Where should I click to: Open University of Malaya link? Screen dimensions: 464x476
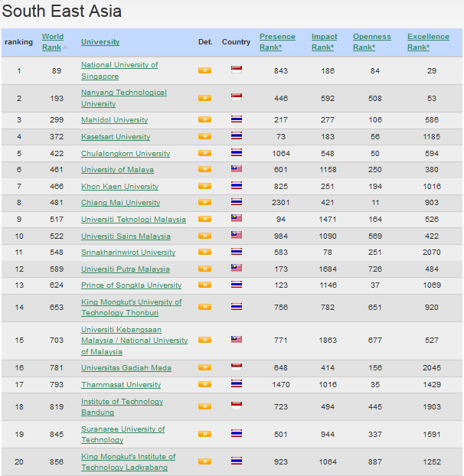[117, 169]
